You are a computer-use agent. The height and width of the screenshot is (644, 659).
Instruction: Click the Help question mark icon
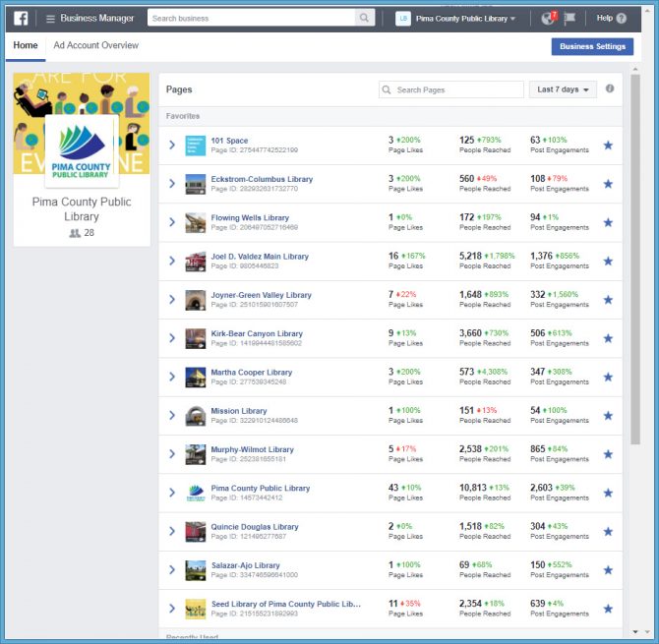[x=622, y=18]
